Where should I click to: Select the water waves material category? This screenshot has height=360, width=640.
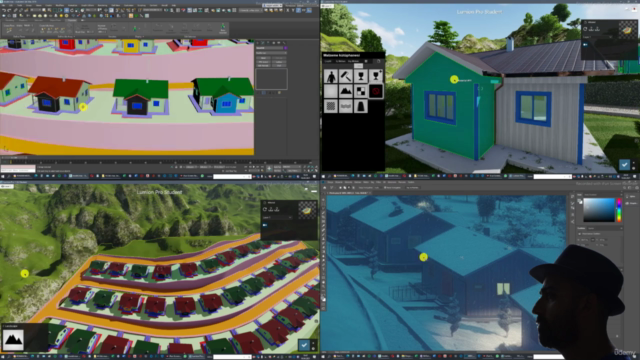pos(346,106)
